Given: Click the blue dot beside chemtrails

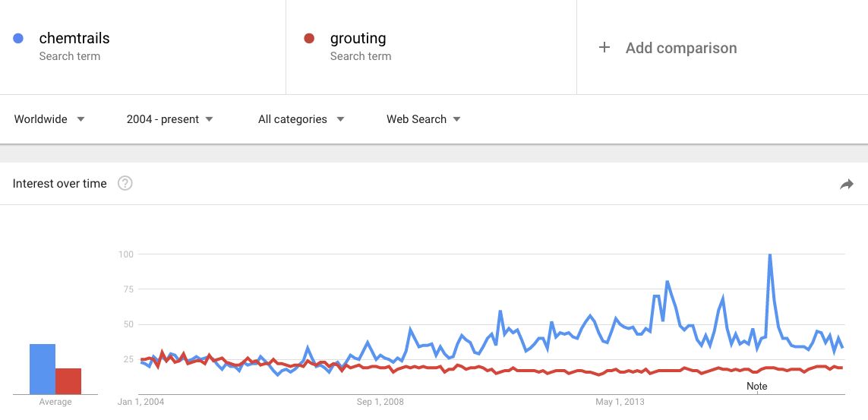Looking at the screenshot, I should (19, 39).
